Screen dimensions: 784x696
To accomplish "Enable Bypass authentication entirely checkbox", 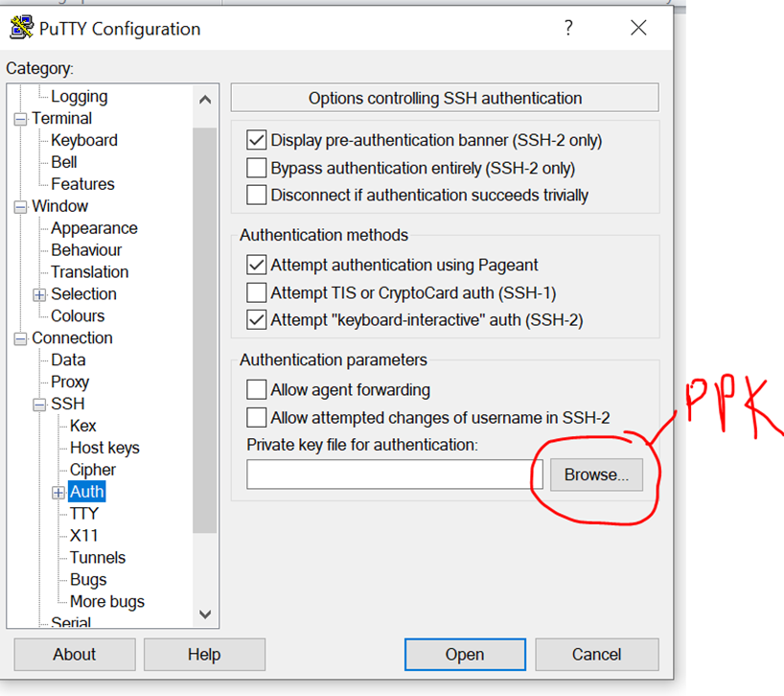I will pyautogui.click(x=256, y=168).
